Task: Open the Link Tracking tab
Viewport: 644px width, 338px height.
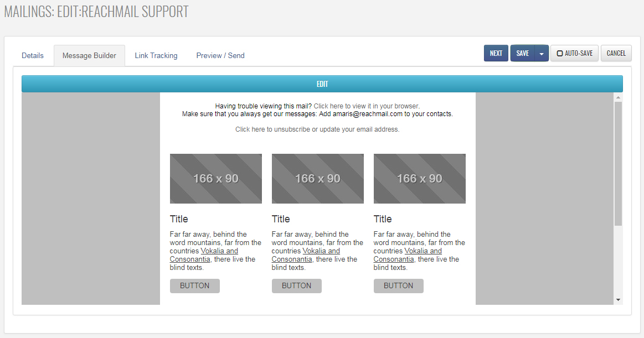Action: (x=156, y=56)
